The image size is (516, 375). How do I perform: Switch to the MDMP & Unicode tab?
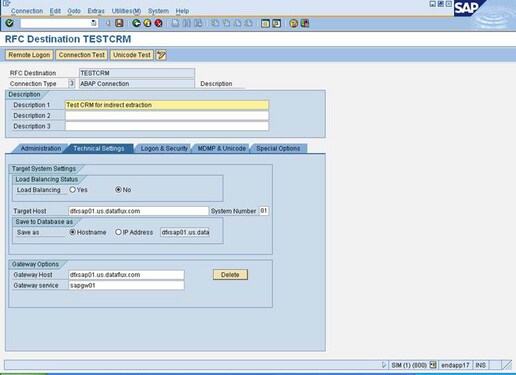pyautogui.click(x=222, y=148)
